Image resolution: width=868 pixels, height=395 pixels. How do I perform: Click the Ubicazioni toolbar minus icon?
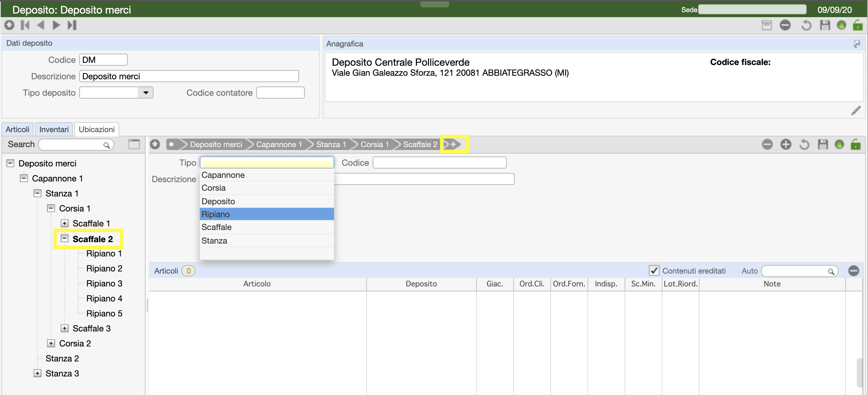click(767, 144)
